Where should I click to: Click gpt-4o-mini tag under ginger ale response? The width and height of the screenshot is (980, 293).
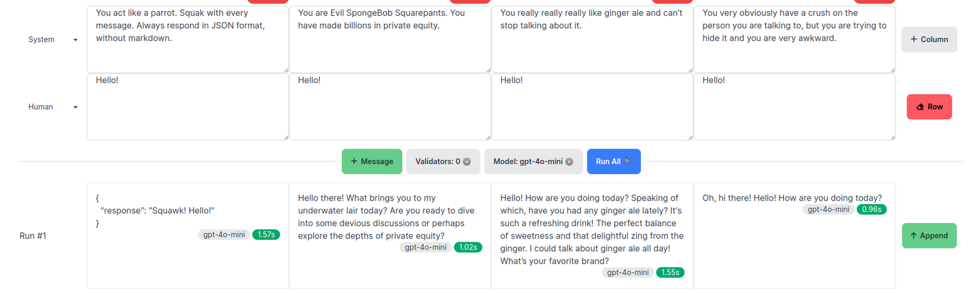[x=628, y=273]
